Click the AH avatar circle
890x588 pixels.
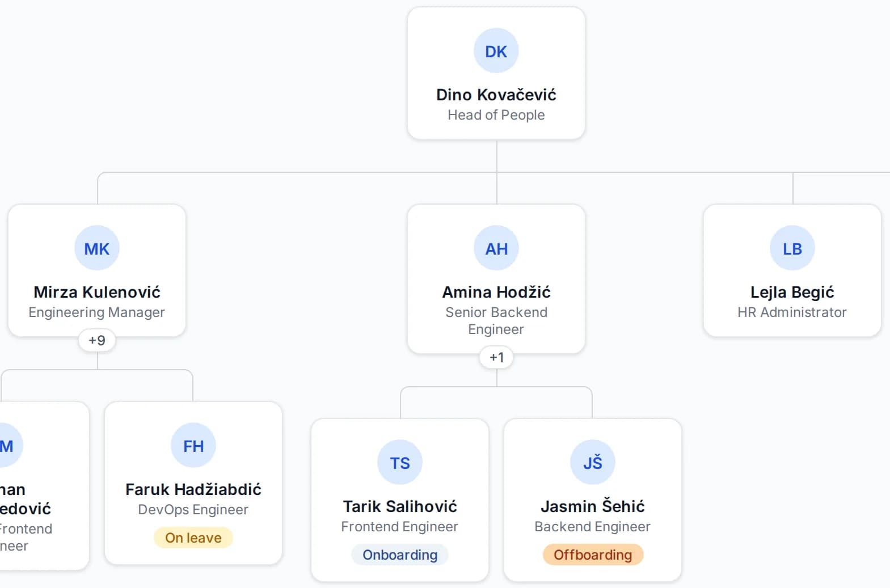point(496,248)
